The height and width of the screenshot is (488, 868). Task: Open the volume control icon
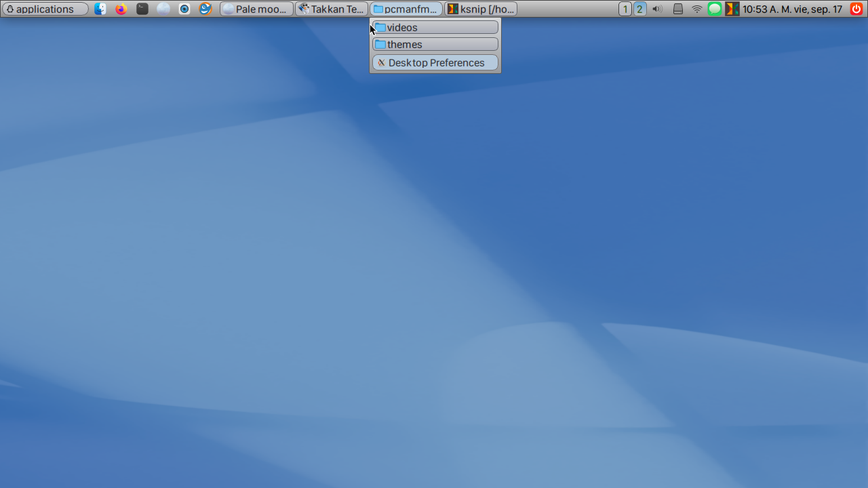tap(657, 9)
